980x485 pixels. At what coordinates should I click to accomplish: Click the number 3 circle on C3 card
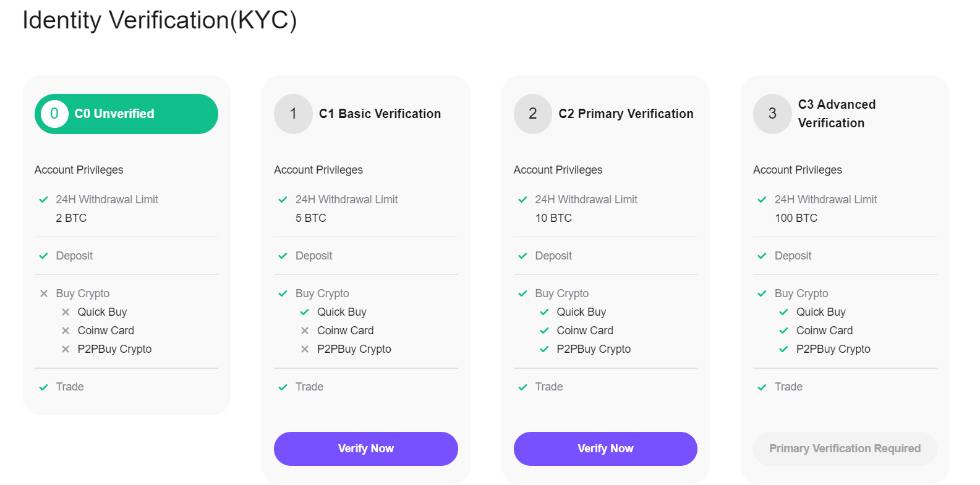[x=772, y=114]
